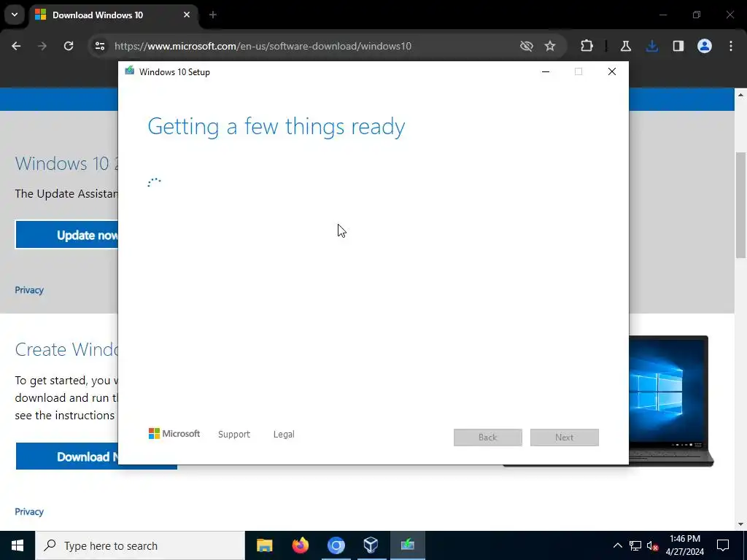Open Chrome profile avatar
747x560 pixels.
coord(705,46)
